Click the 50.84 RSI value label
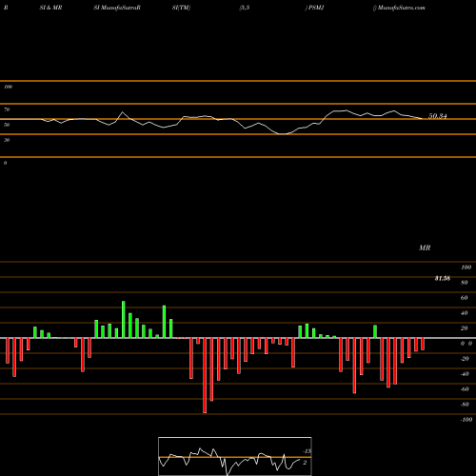 (x=438, y=116)
